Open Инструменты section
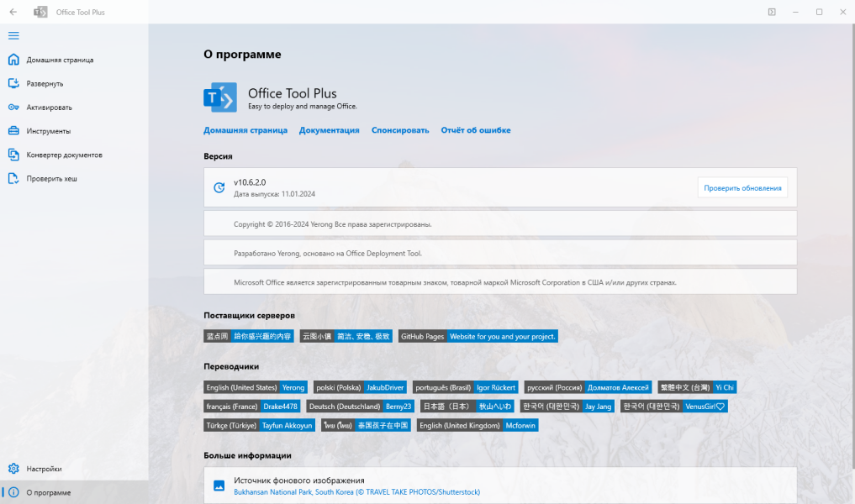The height and width of the screenshot is (504, 855). click(x=74, y=131)
